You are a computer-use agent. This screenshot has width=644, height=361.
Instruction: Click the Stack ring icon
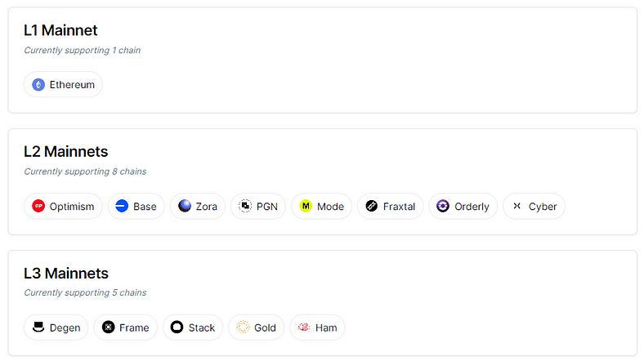177,328
